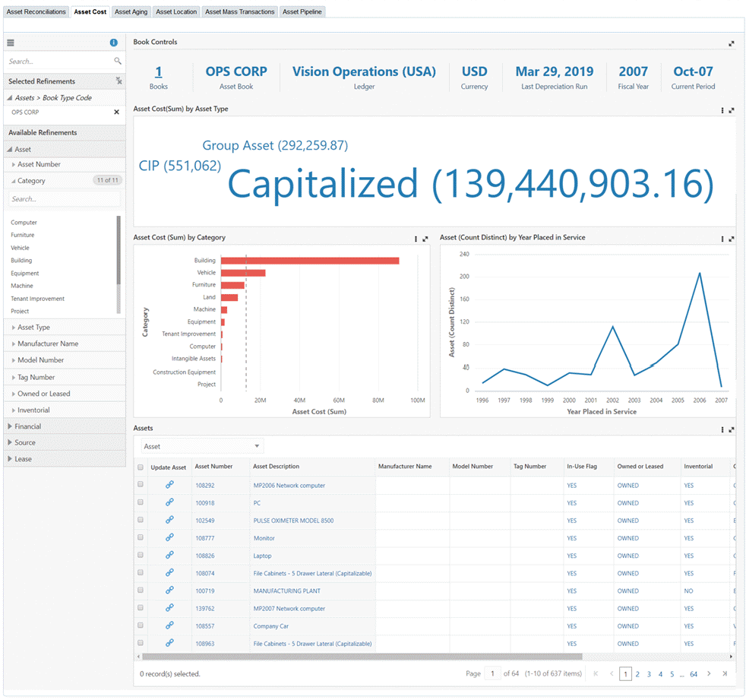Click update link icon for asset 100918
The image size is (746, 700).
click(x=169, y=502)
